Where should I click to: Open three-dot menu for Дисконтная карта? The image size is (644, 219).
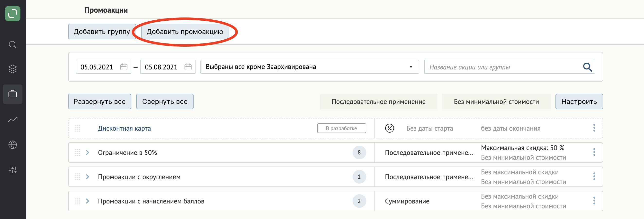click(x=594, y=128)
